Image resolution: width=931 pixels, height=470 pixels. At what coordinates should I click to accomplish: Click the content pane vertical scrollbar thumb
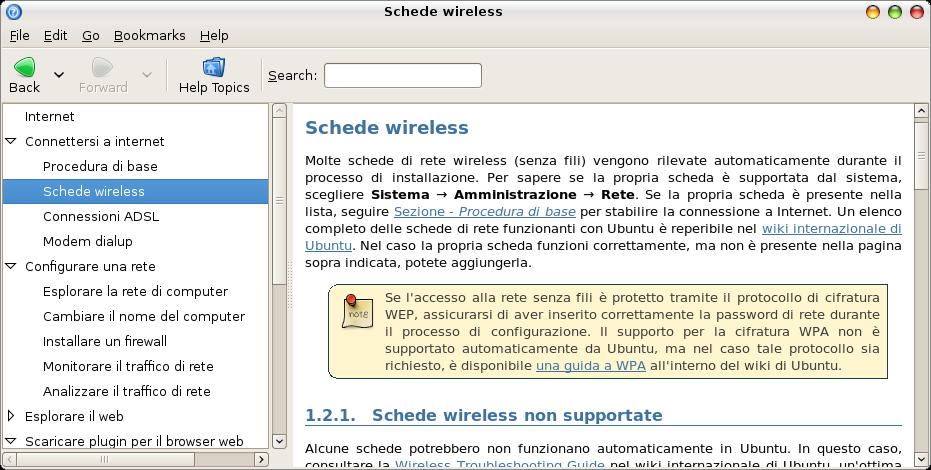tap(921, 154)
